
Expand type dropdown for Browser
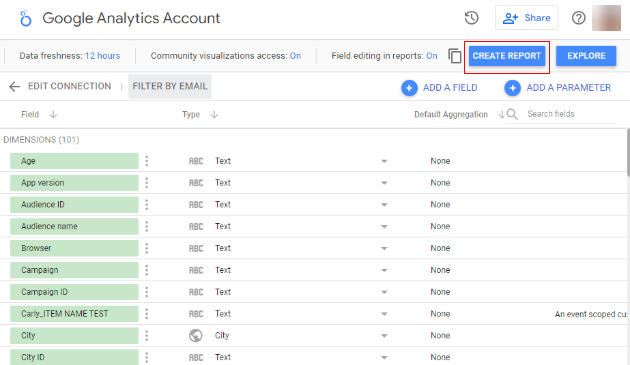384,248
